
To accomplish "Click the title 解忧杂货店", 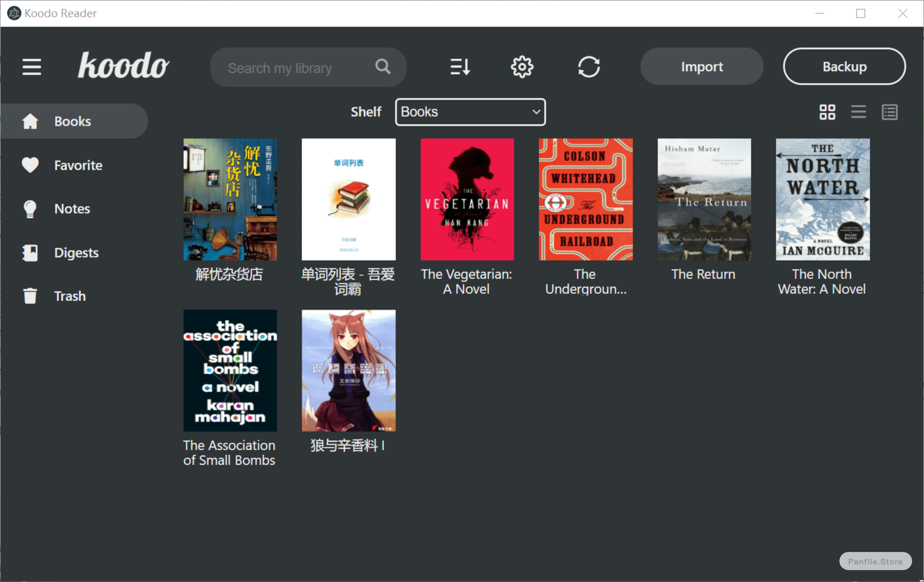I will pos(229,274).
